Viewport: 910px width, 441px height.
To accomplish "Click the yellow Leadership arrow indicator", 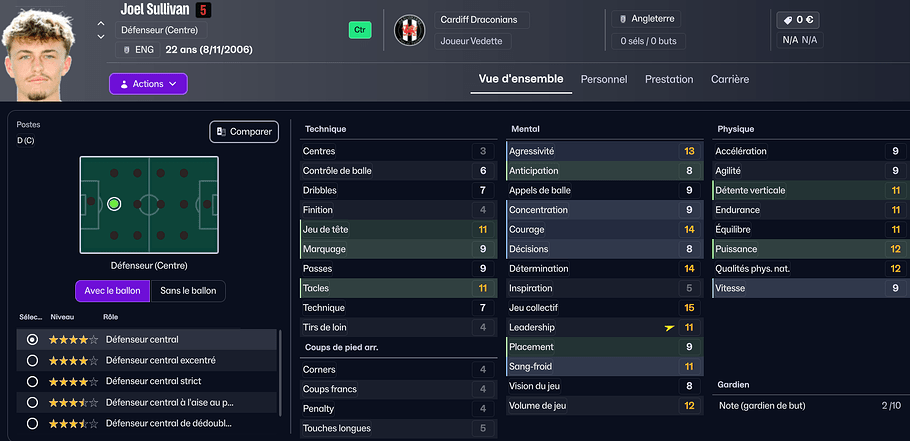I will 669,327.
